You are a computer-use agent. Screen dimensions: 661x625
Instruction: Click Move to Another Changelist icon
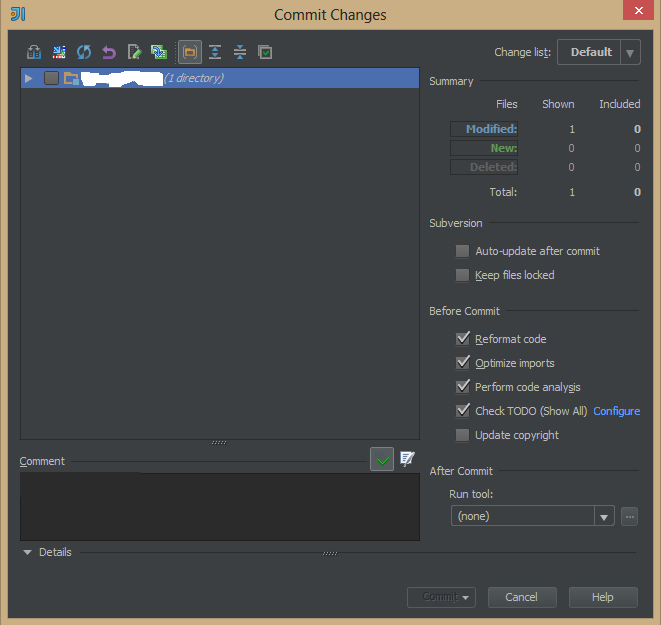159,52
